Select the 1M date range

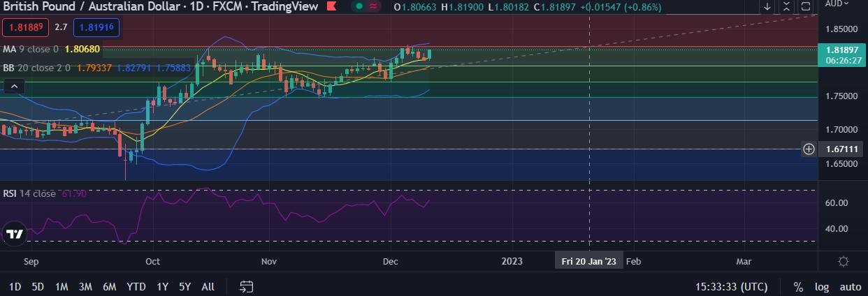click(x=62, y=287)
